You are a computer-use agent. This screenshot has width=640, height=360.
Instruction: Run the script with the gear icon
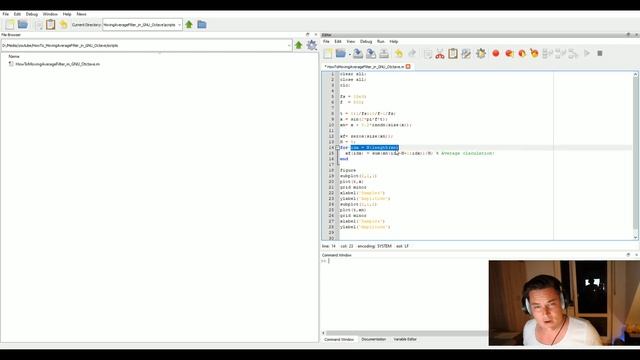481,53
